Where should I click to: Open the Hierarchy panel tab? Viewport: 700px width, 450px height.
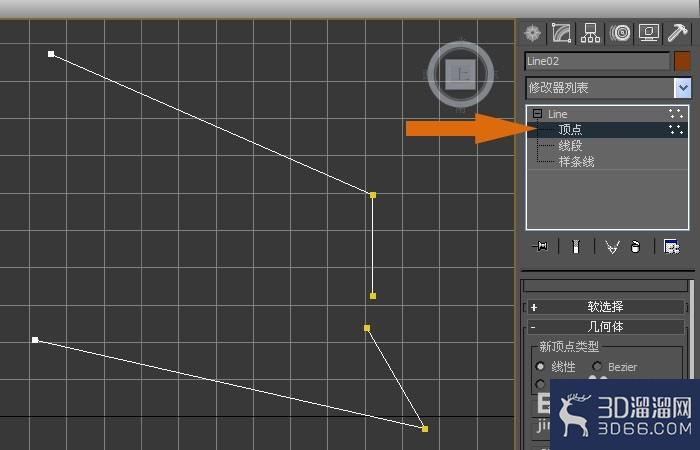(590, 33)
